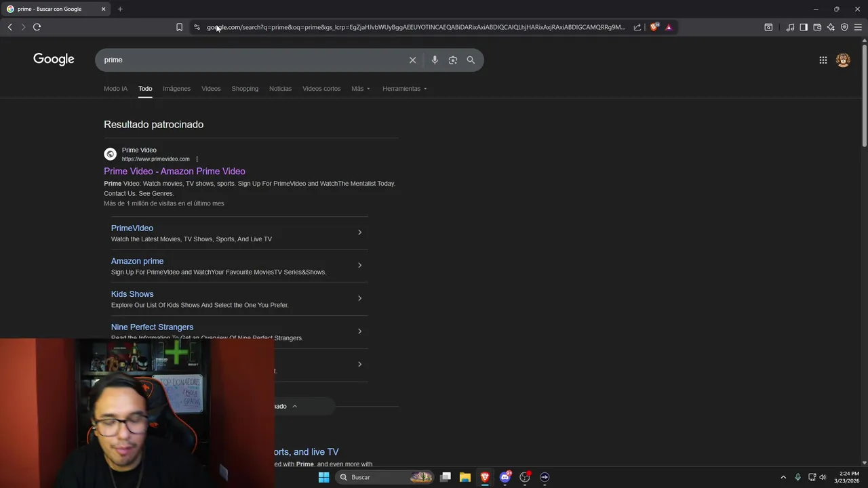Open Task View in the taskbar
The width and height of the screenshot is (868, 488).
click(x=446, y=477)
